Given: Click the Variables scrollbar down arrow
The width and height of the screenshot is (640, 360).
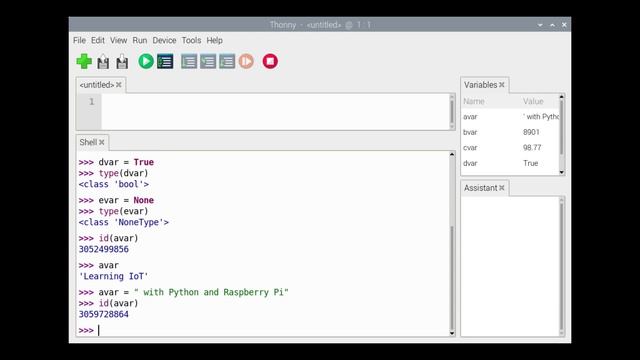Looking at the screenshot, I should 562,172.
